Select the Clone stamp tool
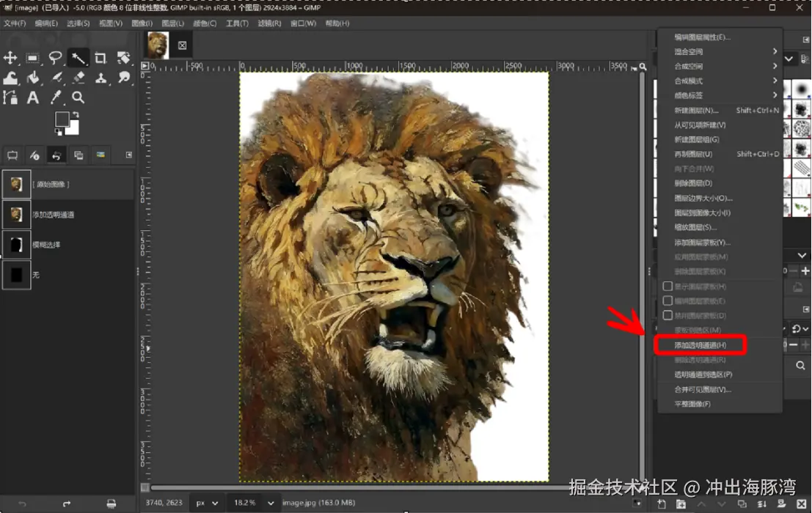The image size is (812, 513). click(101, 78)
